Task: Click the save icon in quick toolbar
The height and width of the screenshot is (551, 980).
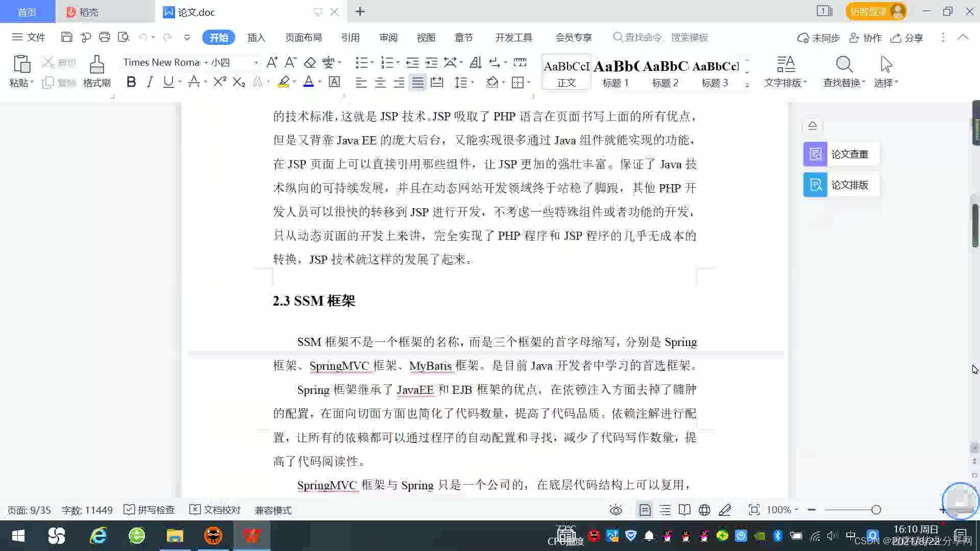Action: pyautogui.click(x=66, y=37)
